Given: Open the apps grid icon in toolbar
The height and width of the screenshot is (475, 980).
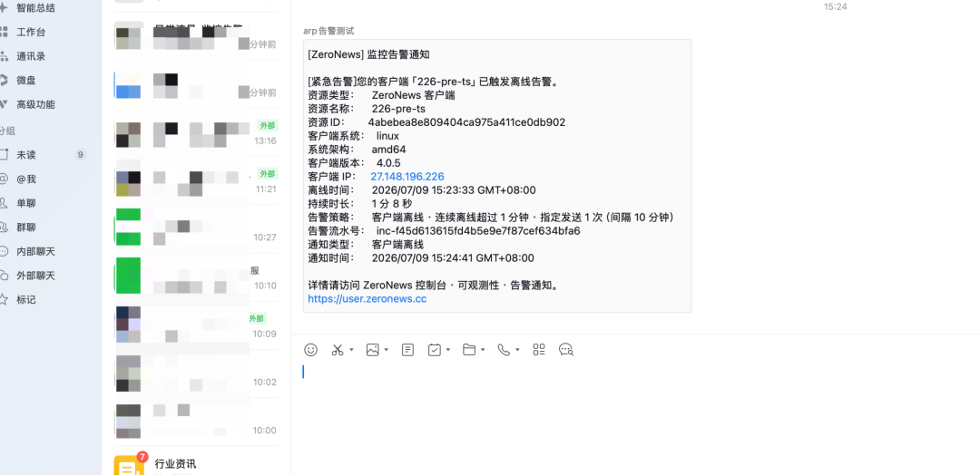Looking at the screenshot, I should pos(539,350).
